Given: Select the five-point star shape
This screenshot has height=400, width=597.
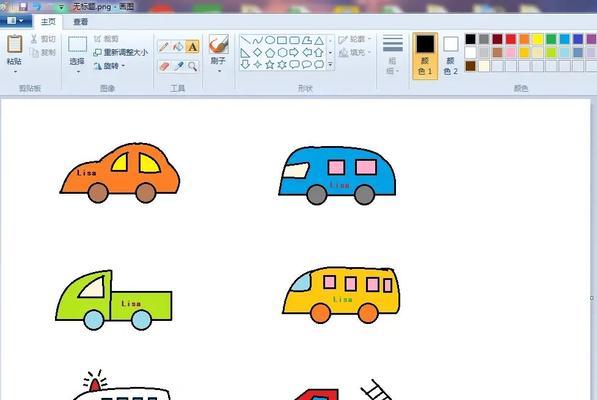Looking at the screenshot, I should click(270, 64).
